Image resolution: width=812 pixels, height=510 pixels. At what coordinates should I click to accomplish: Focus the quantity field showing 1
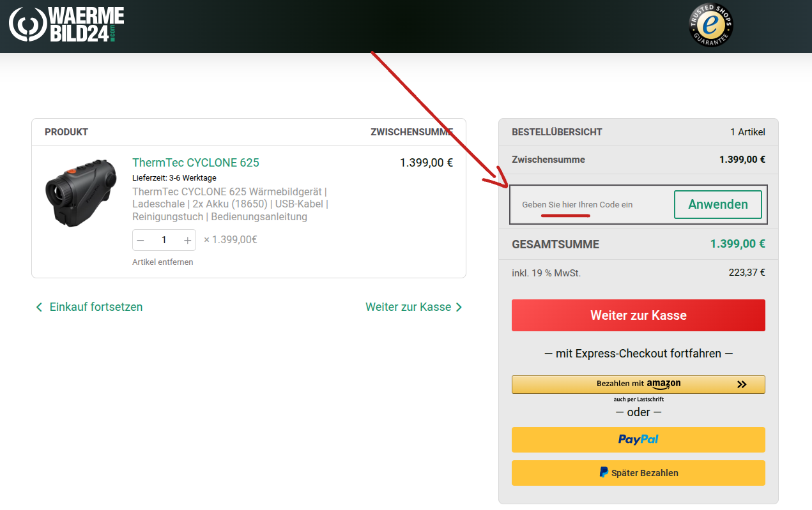(164, 240)
